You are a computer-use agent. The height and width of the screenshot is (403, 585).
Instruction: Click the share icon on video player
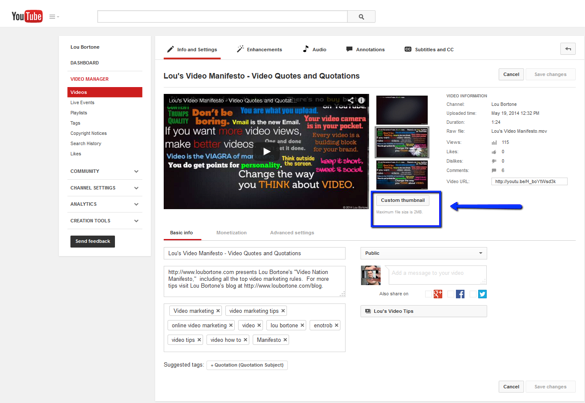point(350,100)
